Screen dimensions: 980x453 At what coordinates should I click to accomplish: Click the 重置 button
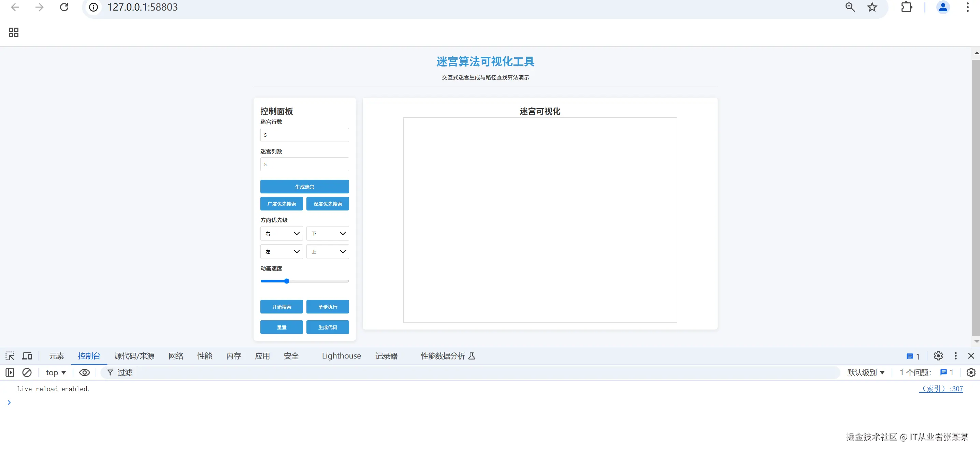click(x=282, y=327)
